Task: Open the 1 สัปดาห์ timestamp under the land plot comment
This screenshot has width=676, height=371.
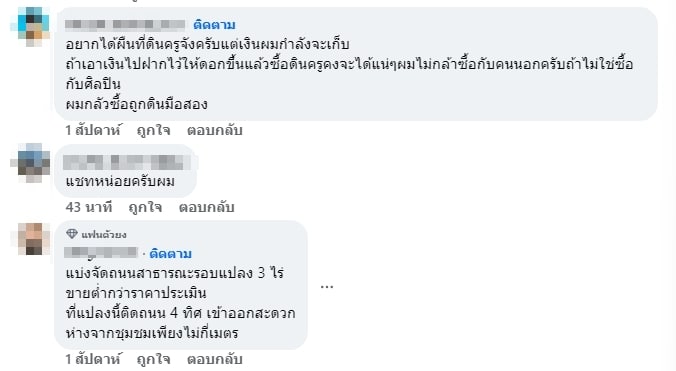Action: (x=93, y=359)
